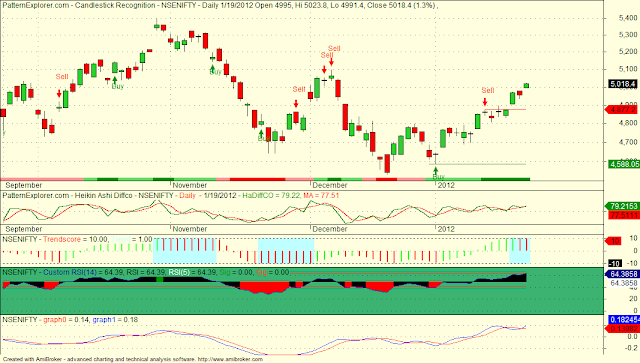Click the Buy signal label below the 2012 candle
The height and width of the screenshot is (363, 640).
point(438,177)
